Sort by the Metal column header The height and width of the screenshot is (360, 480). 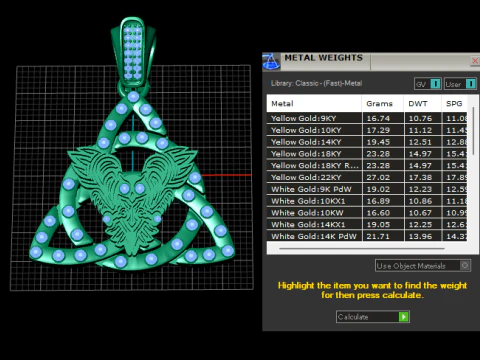(314, 104)
